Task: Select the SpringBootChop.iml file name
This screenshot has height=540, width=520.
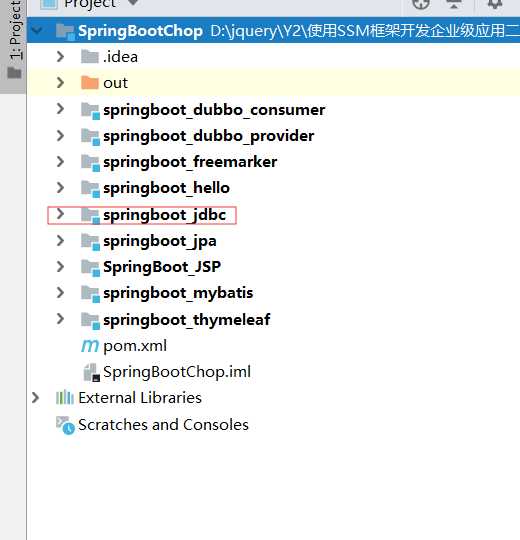Action: (177, 373)
